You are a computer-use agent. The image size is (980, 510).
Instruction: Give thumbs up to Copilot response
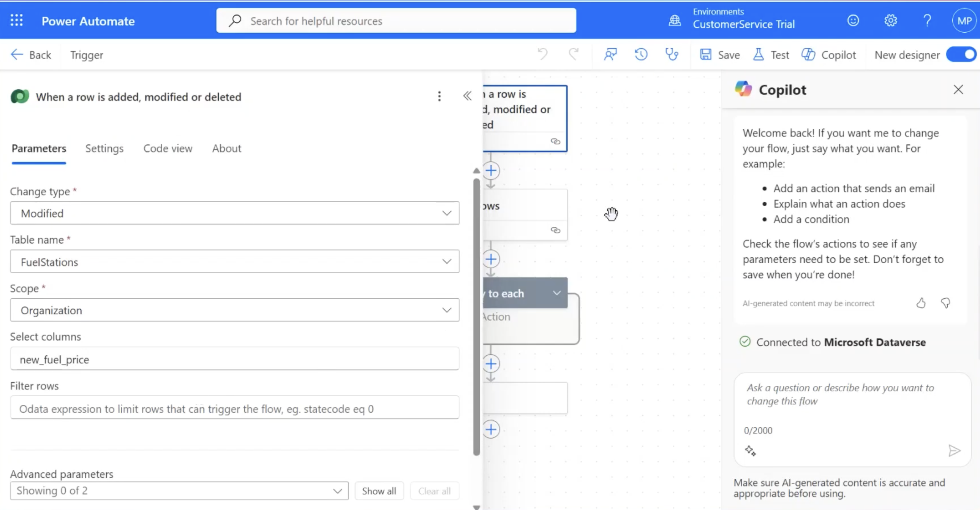click(x=921, y=303)
